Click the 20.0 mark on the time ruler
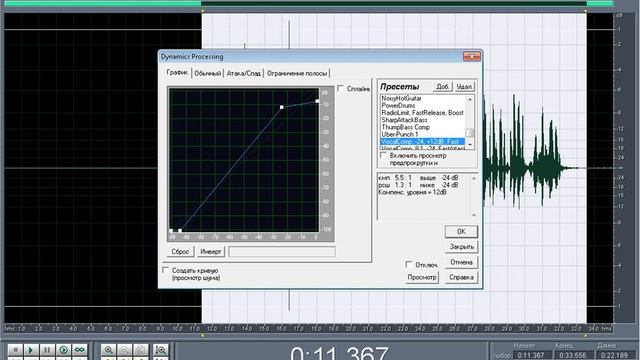The width and height of the screenshot is (640, 360). click(x=350, y=328)
